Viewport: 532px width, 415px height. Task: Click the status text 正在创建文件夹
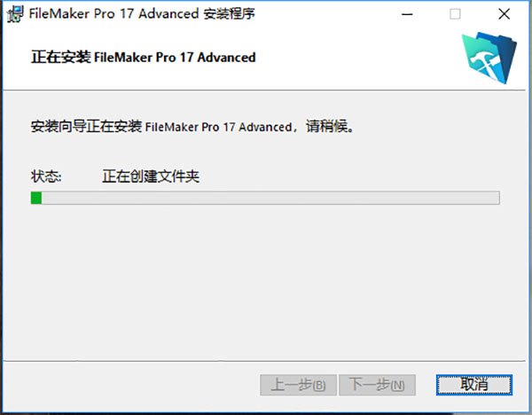pos(151,176)
